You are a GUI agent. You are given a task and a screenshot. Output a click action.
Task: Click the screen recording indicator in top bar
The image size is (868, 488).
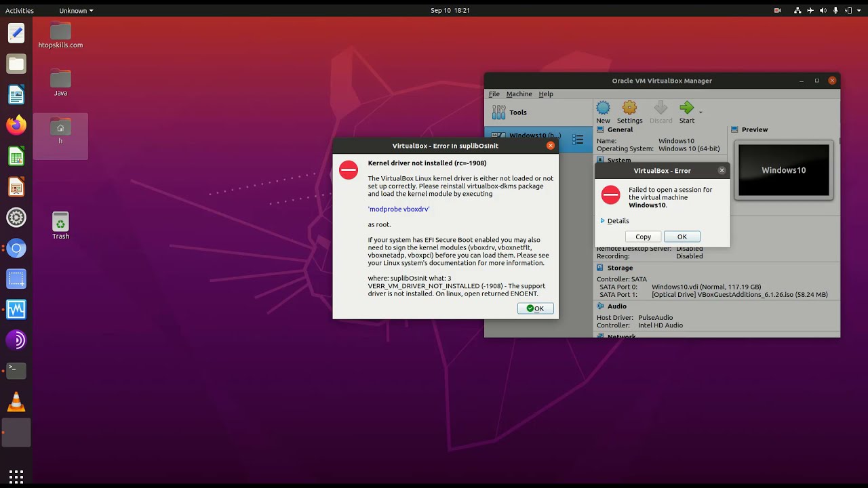[x=778, y=10]
